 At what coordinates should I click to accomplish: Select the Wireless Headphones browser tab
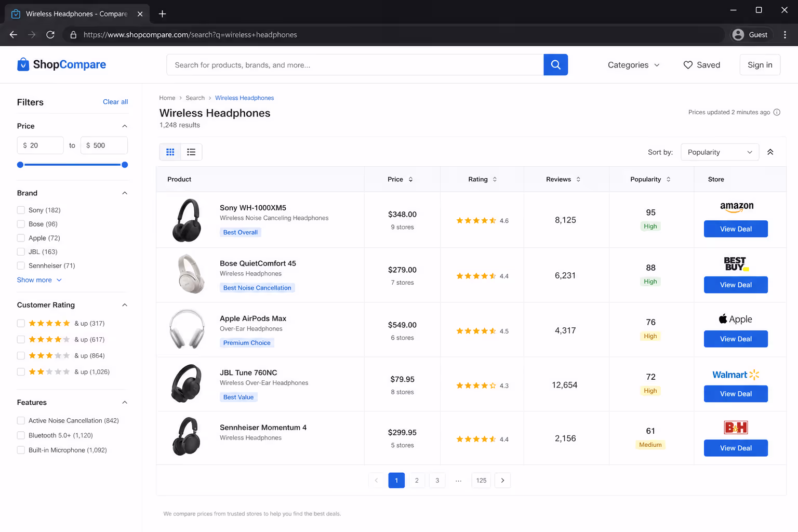coord(77,14)
